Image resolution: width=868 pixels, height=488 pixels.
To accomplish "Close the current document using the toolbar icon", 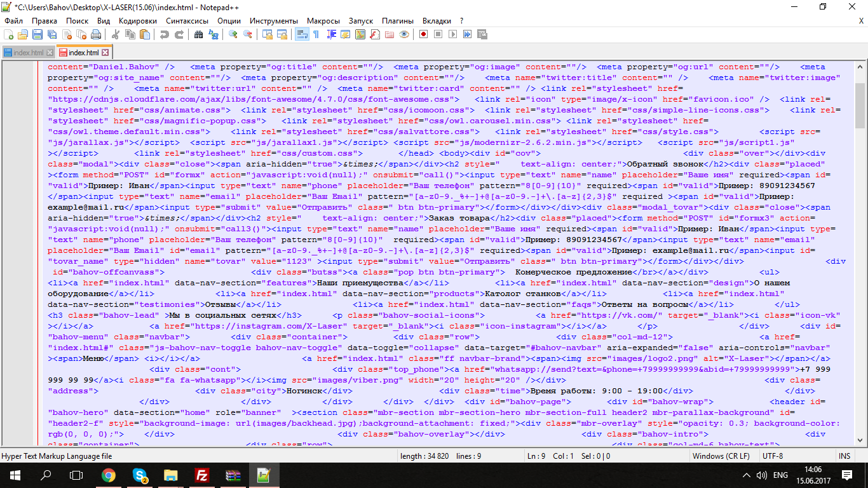I will (x=67, y=34).
